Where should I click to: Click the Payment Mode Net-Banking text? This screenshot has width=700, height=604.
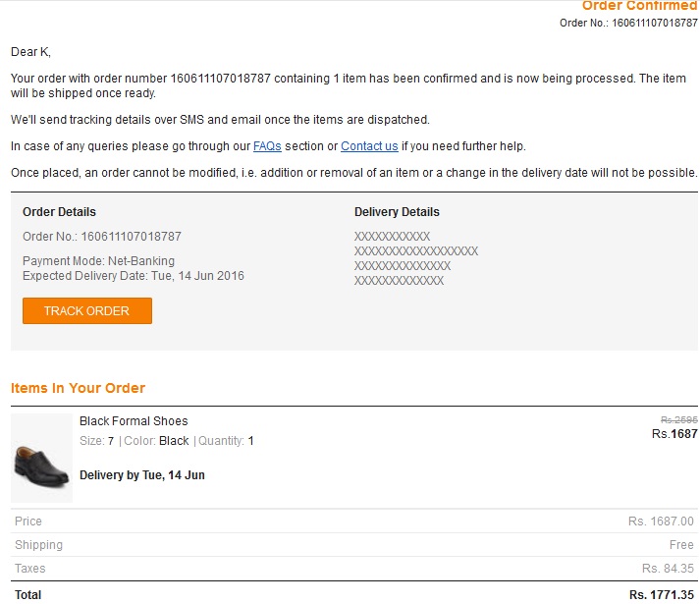point(98,261)
